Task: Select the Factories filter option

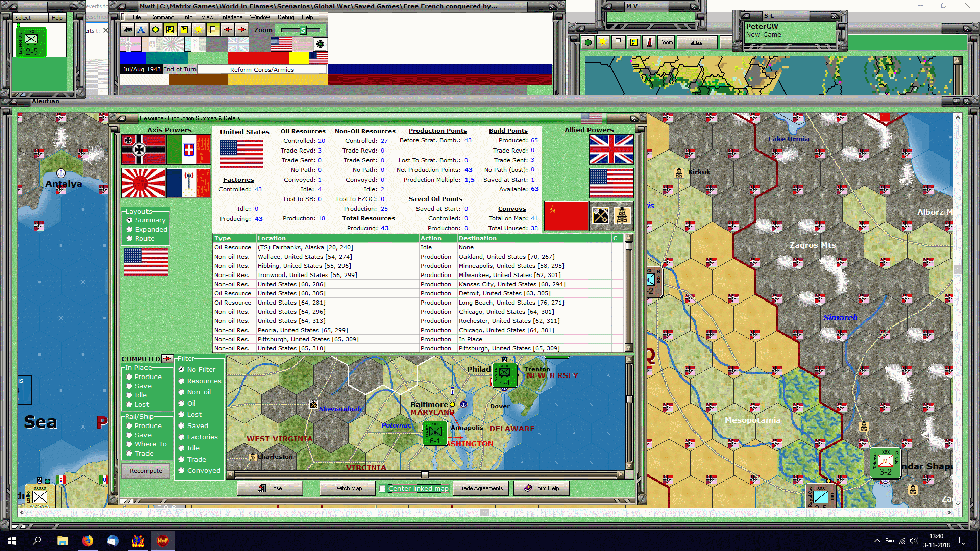Action: click(x=181, y=437)
